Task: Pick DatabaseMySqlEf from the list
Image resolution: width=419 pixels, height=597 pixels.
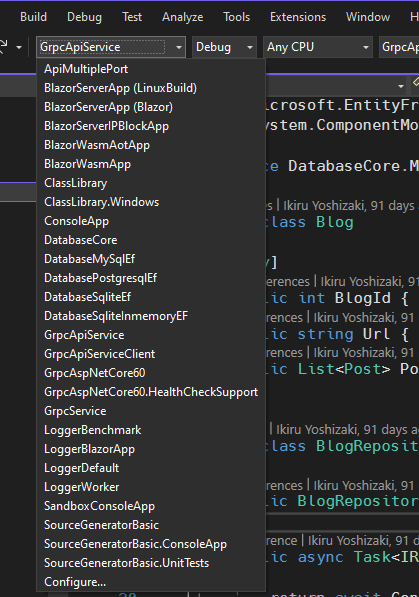Action: coord(151,259)
